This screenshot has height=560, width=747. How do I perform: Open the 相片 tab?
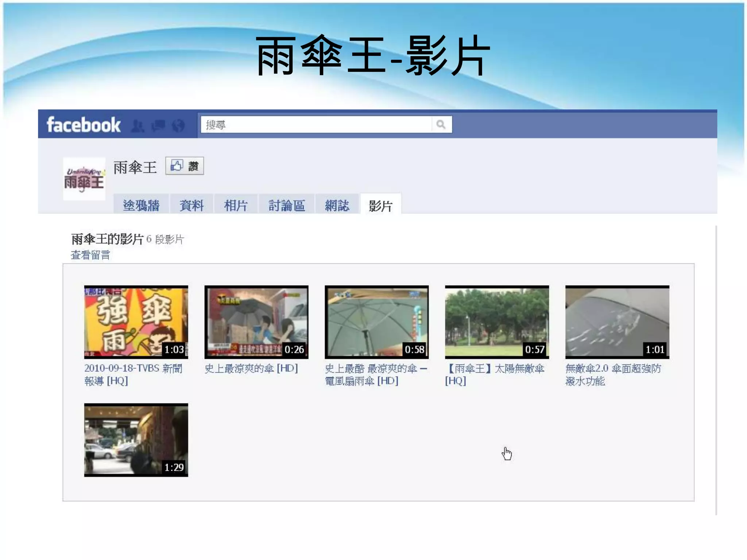[236, 205]
